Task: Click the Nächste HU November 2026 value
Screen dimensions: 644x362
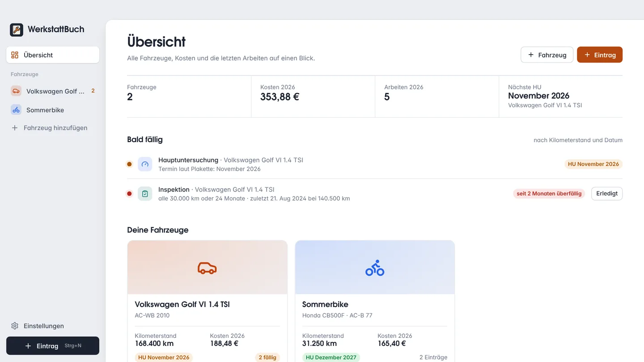Action: (538, 96)
